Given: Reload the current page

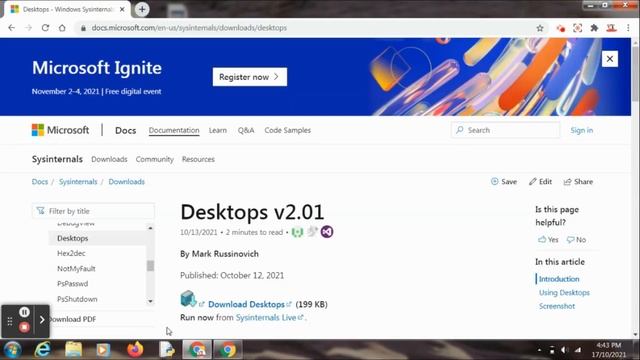Looking at the screenshot, I should 45,28.
